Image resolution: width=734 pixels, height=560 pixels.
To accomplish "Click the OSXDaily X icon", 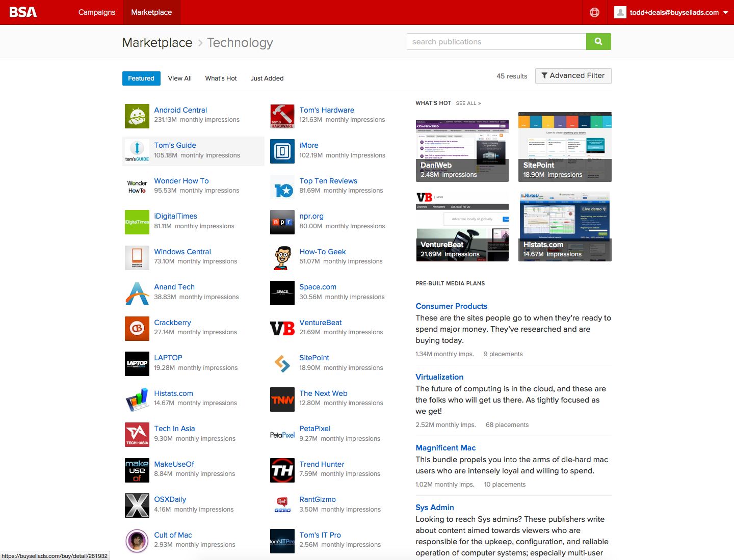I will click(137, 505).
